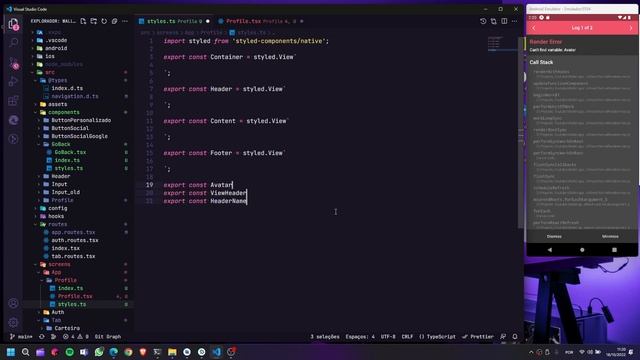The height and width of the screenshot is (360, 640).
Task: Split the editor to the right
Action: [504, 21]
